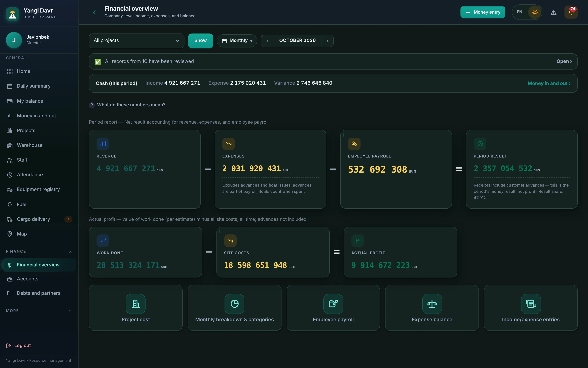
Task: Open Income/expense entries scroll tile
Action: tap(531, 308)
